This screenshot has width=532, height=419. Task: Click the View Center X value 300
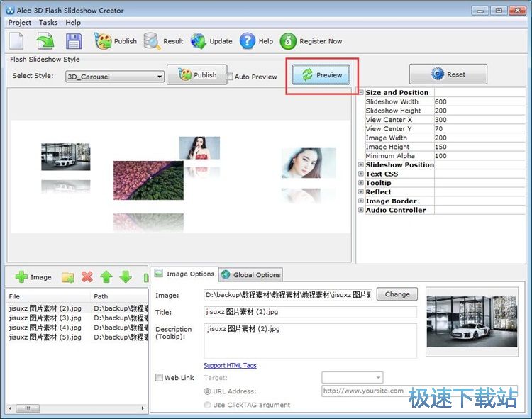[480, 120]
